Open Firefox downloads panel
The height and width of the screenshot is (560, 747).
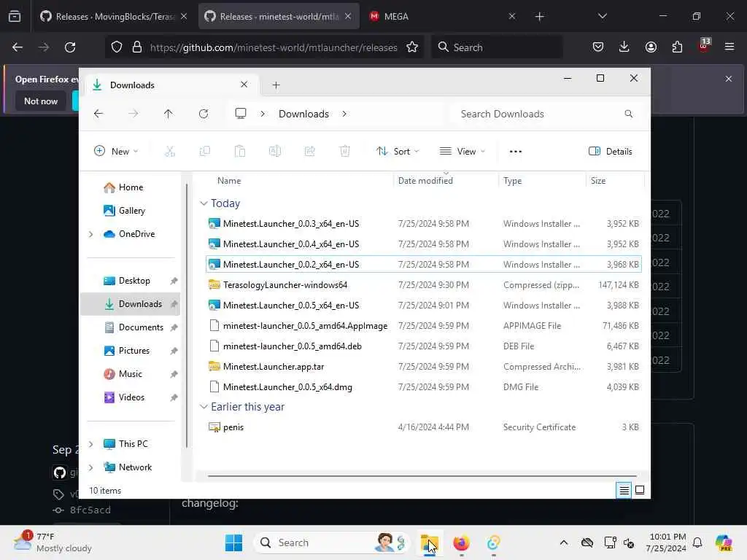point(624,47)
